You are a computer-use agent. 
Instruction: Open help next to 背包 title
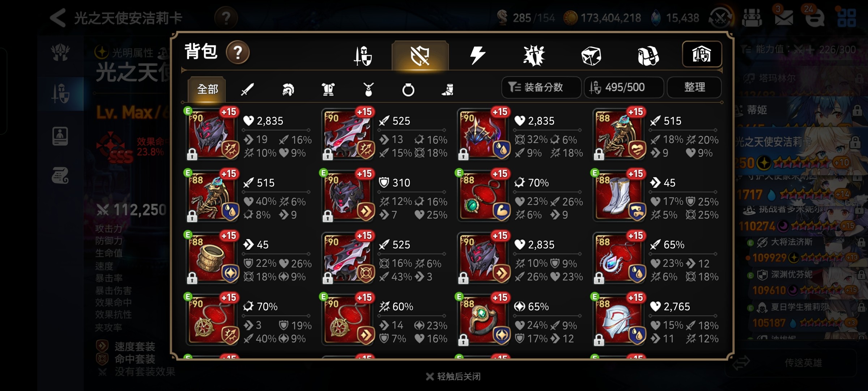pos(238,52)
